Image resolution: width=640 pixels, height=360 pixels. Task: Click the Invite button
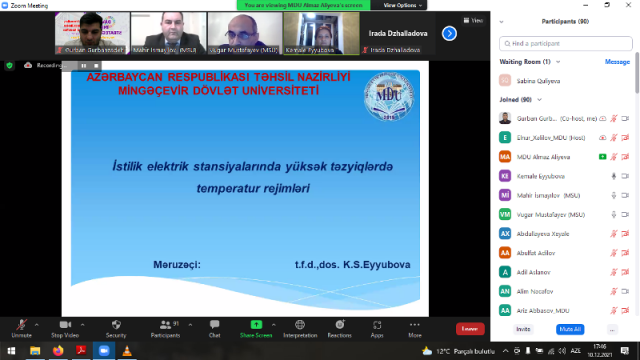(523, 329)
